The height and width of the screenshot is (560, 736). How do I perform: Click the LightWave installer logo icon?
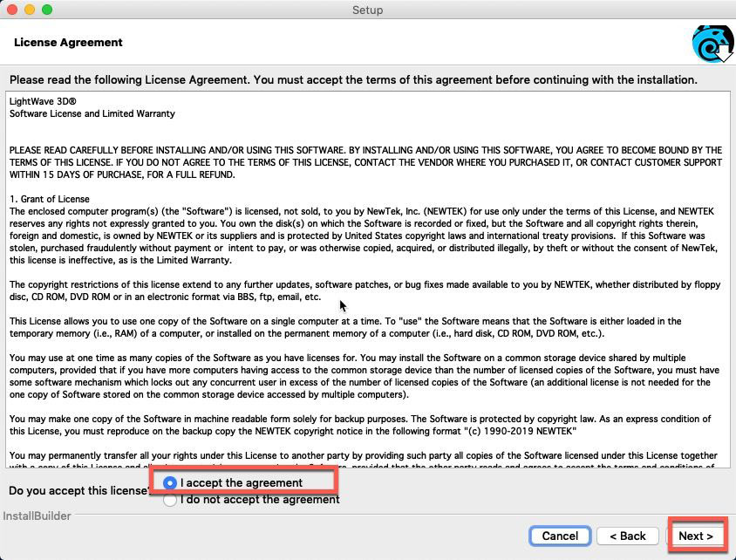click(x=712, y=44)
